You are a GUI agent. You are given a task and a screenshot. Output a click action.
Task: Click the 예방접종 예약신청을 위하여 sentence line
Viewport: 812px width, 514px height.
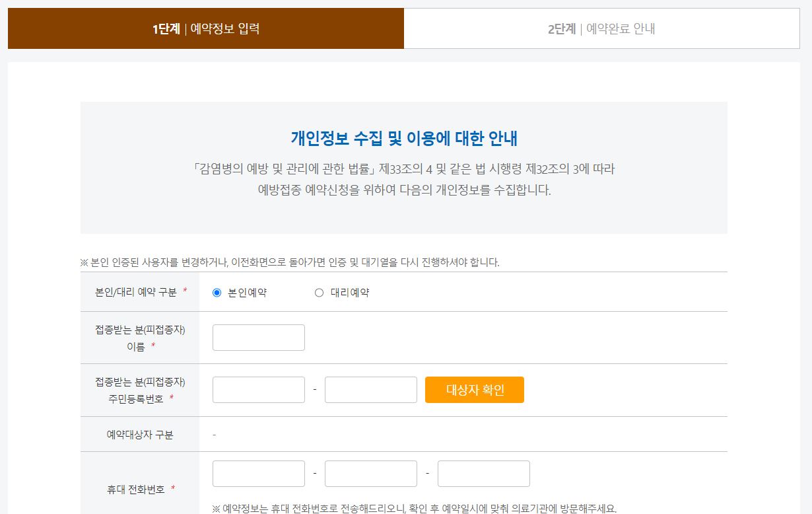(x=404, y=190)
